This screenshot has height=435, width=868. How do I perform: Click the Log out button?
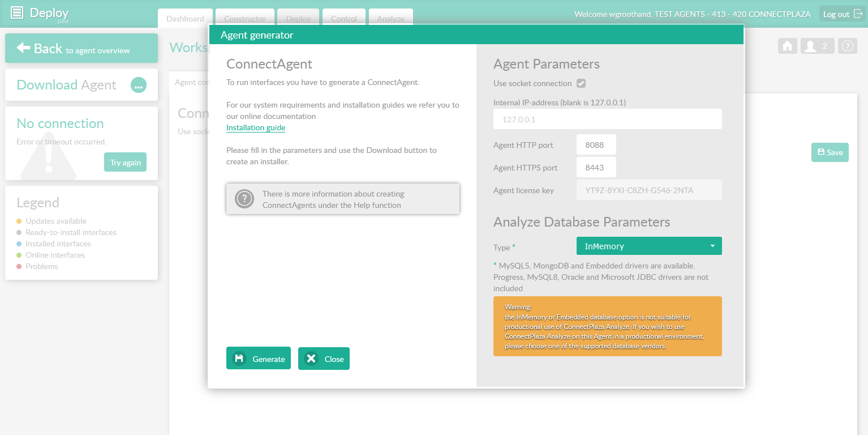tap(842, 14)
